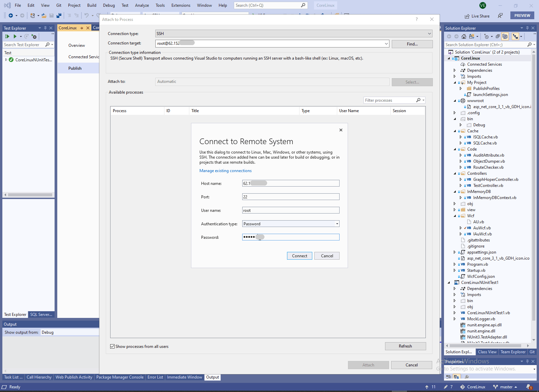Click the Open File folder icon
The image size is (539, 392).
[x=44, y=15]
